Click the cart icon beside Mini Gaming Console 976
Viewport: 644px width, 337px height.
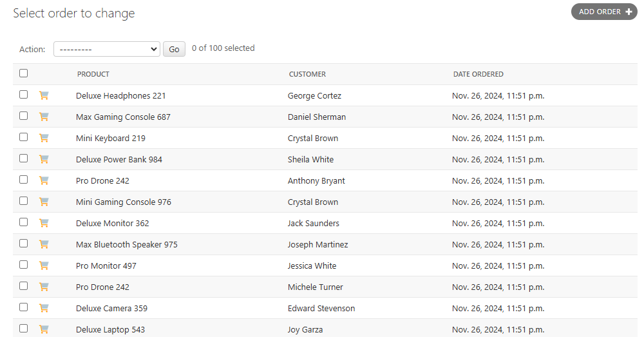click(x=44, y=202)
